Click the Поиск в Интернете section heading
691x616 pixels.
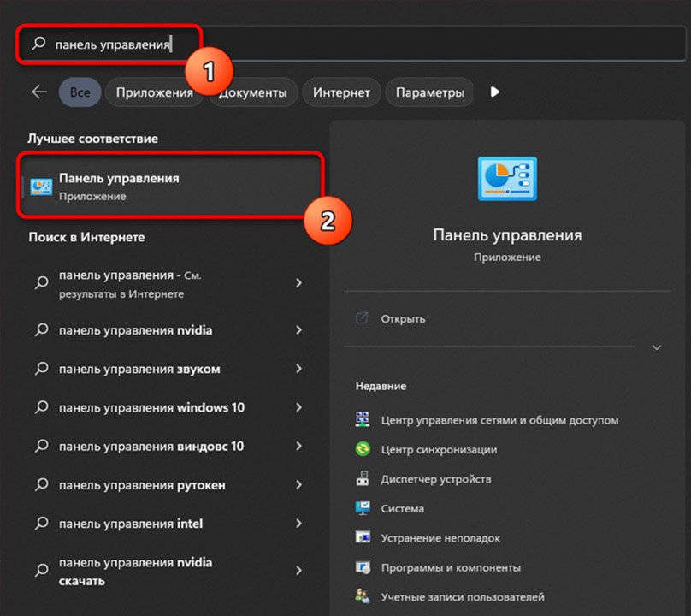point(87,237)
